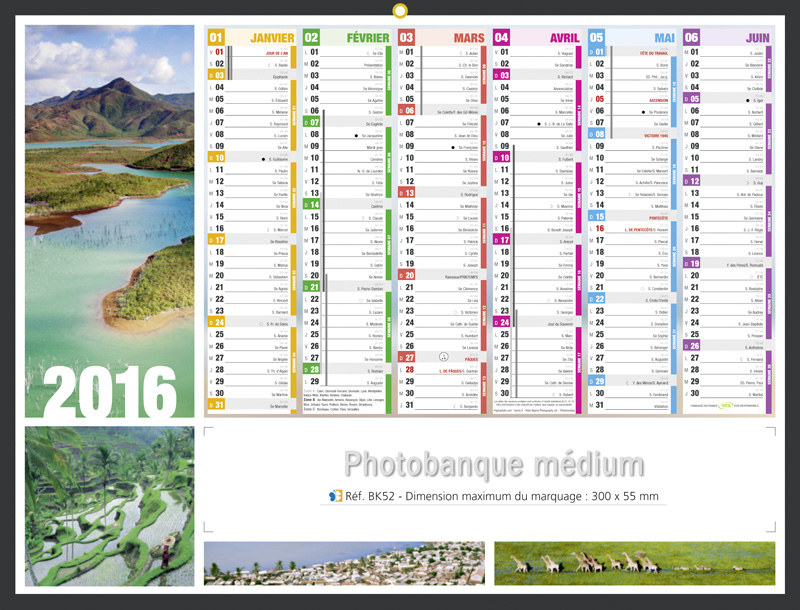800x610 pixels.
Task: Click the moon dot beside Se Françoise in Mars
Action: (452, 147)
